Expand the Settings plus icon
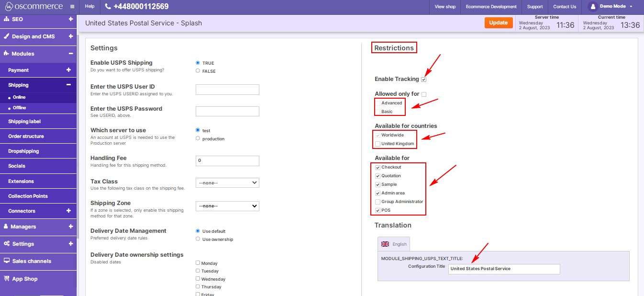 (x=71, y=244)
